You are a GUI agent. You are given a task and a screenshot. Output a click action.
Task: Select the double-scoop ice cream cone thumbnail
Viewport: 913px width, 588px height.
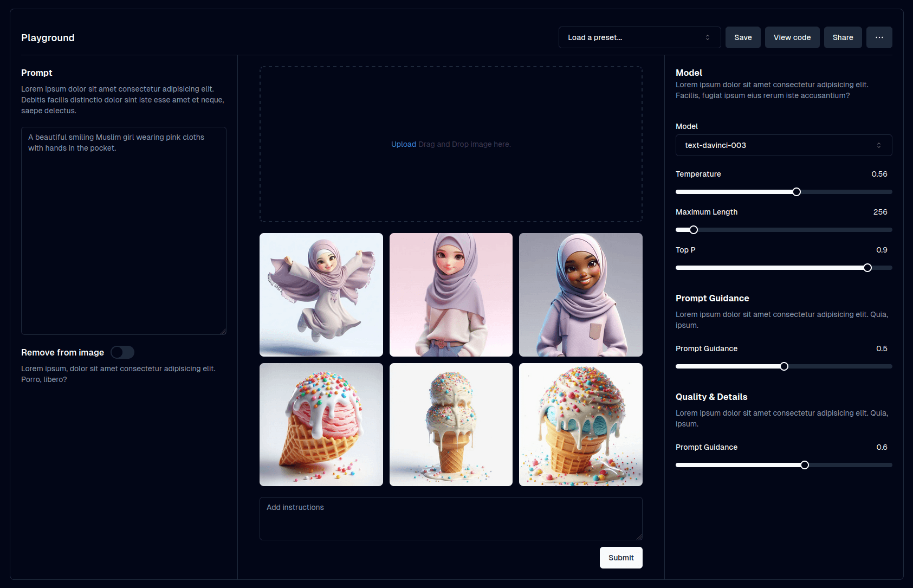point(451,424)
